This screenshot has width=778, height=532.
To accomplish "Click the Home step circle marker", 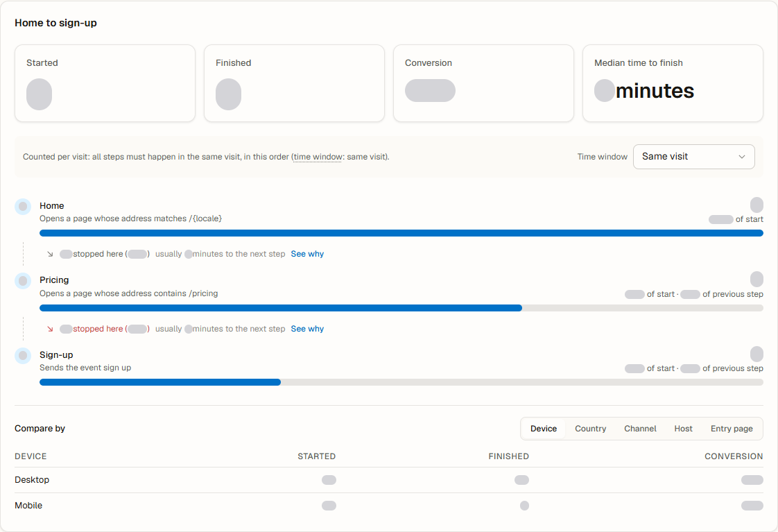I will (x=23, y=207).
